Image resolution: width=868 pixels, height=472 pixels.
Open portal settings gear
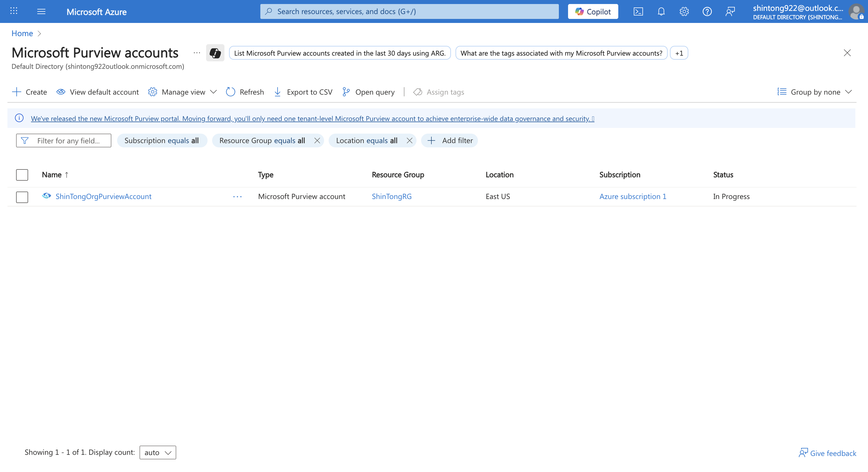coord(684,11)
